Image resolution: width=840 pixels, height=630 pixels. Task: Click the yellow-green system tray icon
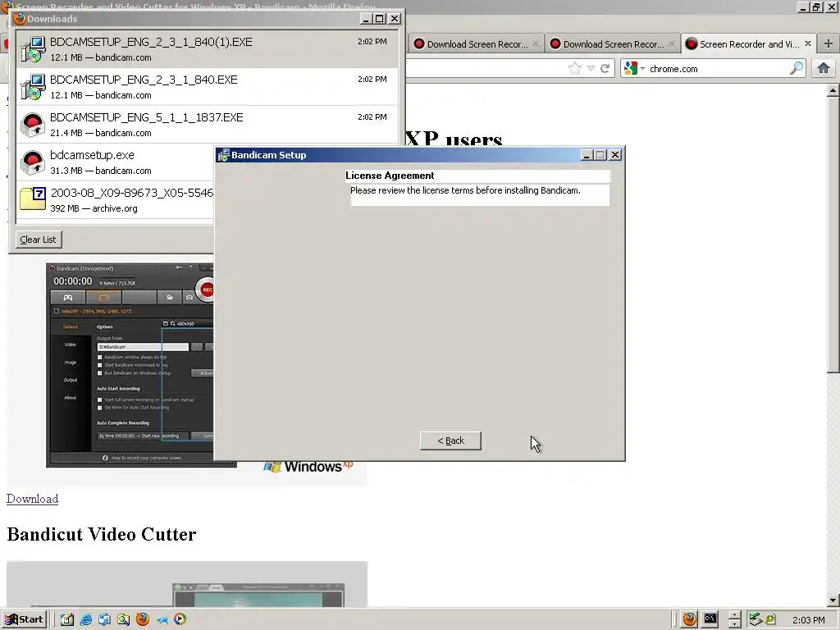770,619
